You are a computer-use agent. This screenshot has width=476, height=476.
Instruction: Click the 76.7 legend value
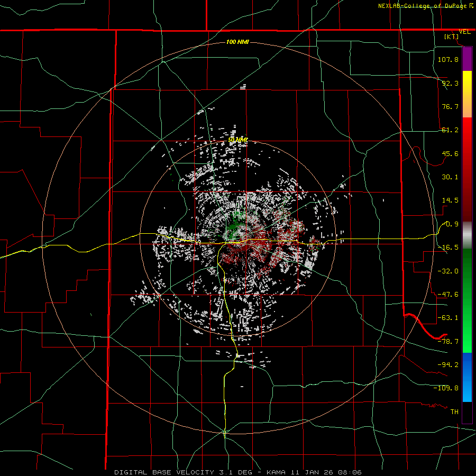coord(450,106)
